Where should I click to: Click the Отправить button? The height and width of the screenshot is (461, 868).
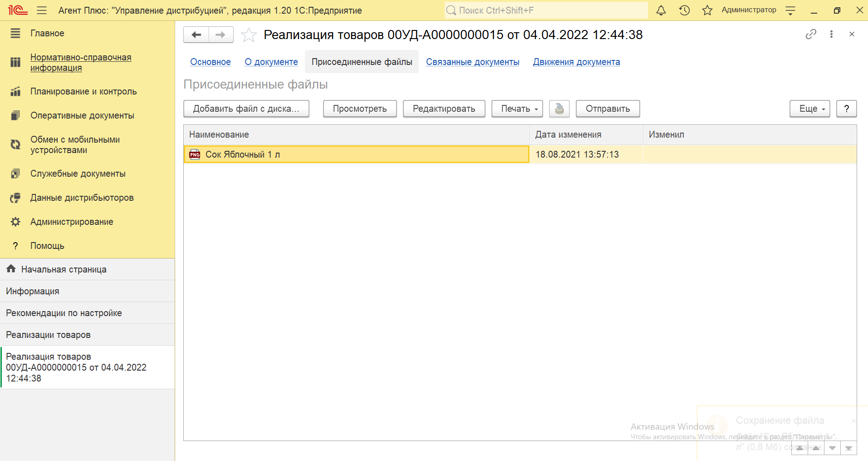click(x=608, y=109)
